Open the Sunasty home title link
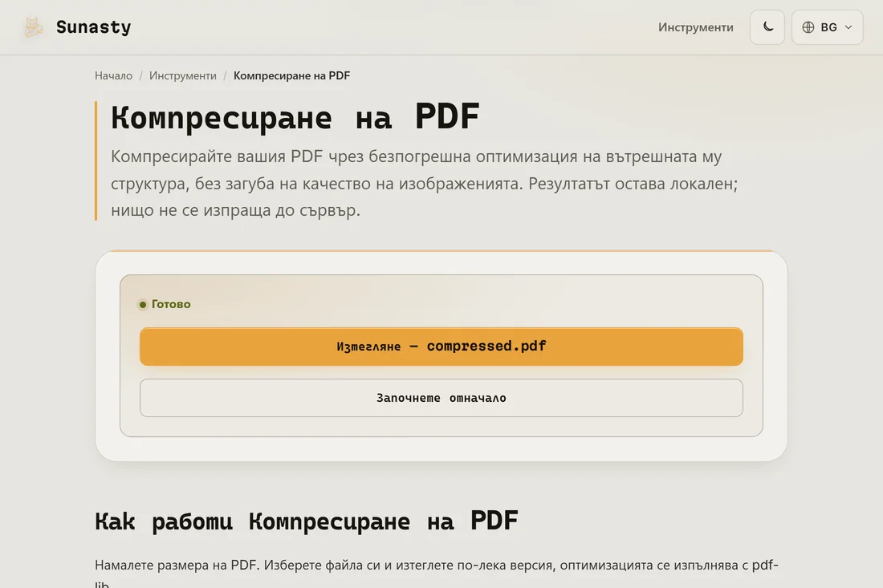This screenshot has height=588, width=883. click(x=93, y=27)
